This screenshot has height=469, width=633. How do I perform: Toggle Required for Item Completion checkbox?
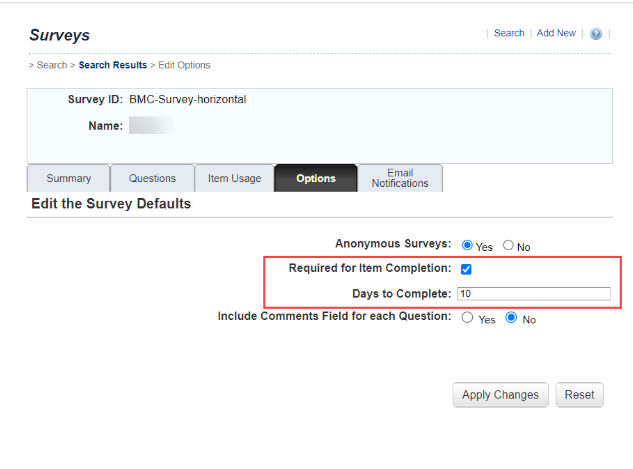coord(466,269)
